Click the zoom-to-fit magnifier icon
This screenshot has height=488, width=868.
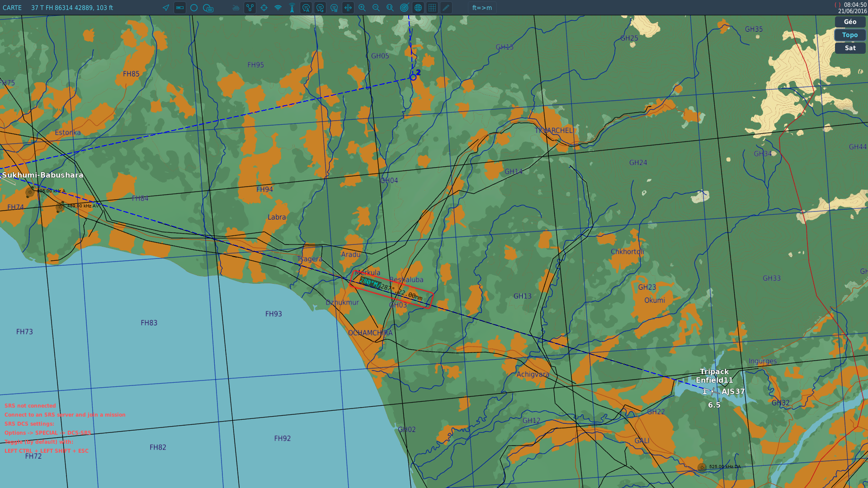click(x=390, y=8)
